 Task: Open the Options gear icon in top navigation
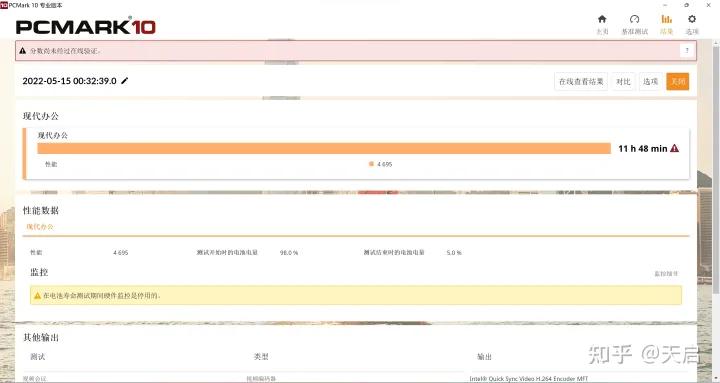(692, 19)
